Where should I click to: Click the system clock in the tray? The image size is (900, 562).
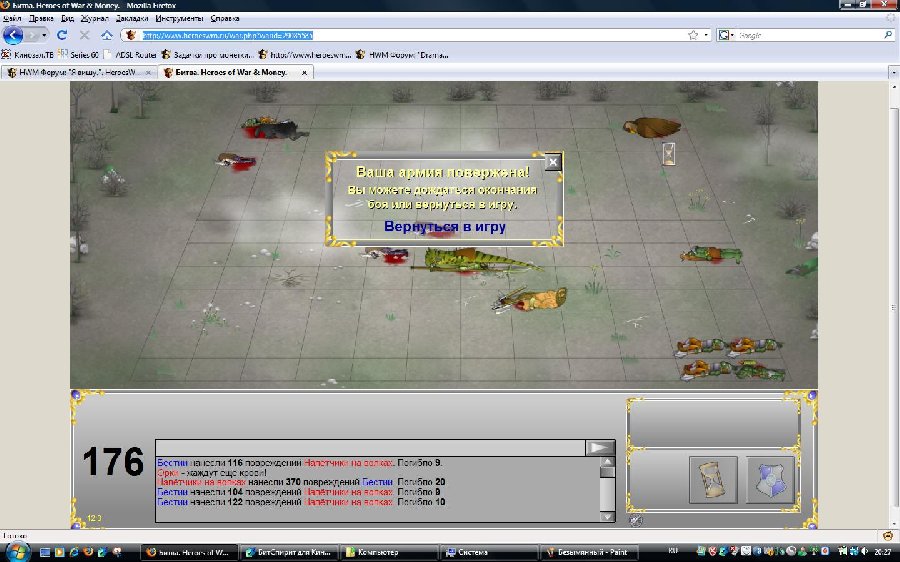pyautogui.click(x=883, y=552)
